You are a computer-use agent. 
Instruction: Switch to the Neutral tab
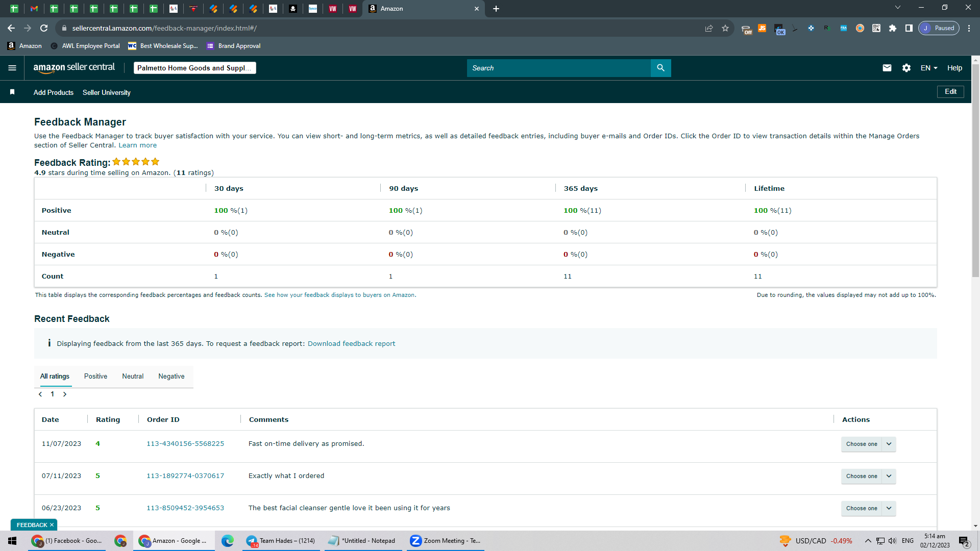[x=133, y=377]
